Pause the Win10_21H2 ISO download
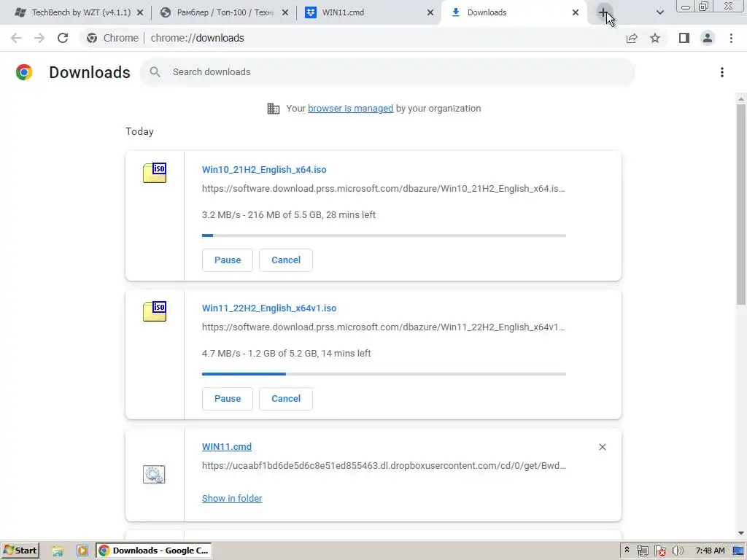 (228, 260)
